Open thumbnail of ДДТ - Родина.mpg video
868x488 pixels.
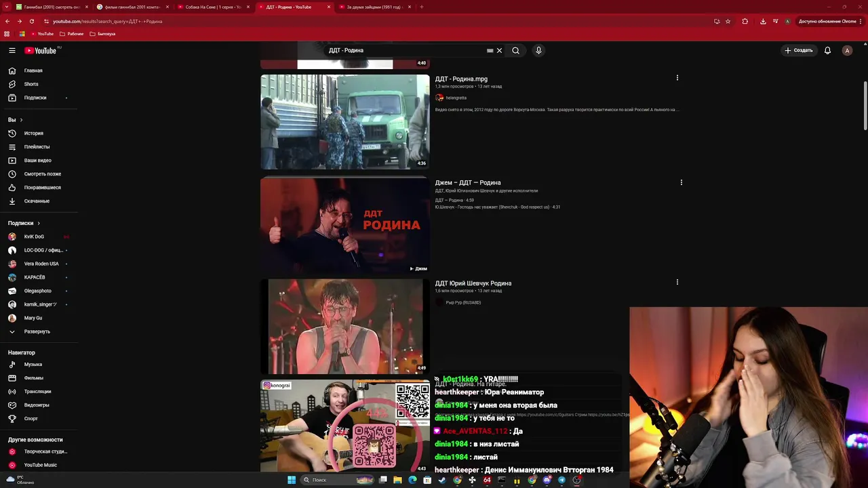(x=344, y=122)
